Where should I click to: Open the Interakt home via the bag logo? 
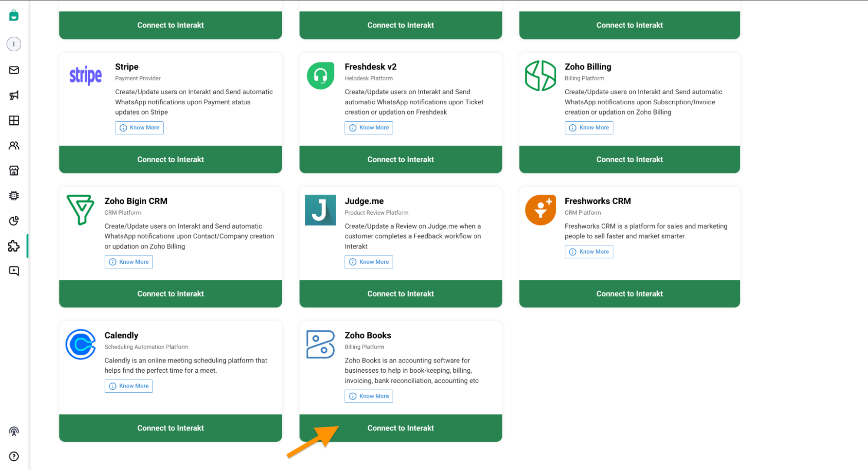(13, 15)
